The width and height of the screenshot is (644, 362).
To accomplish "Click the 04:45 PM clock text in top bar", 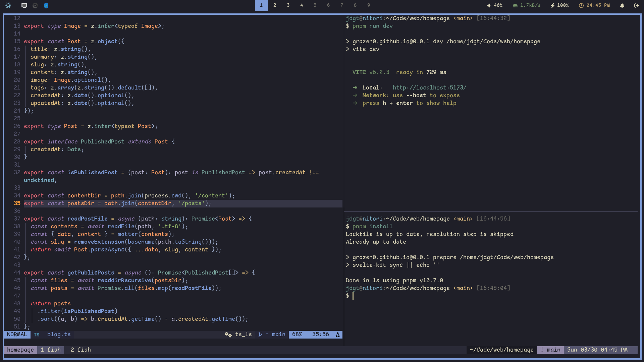I will pos(598,5).
